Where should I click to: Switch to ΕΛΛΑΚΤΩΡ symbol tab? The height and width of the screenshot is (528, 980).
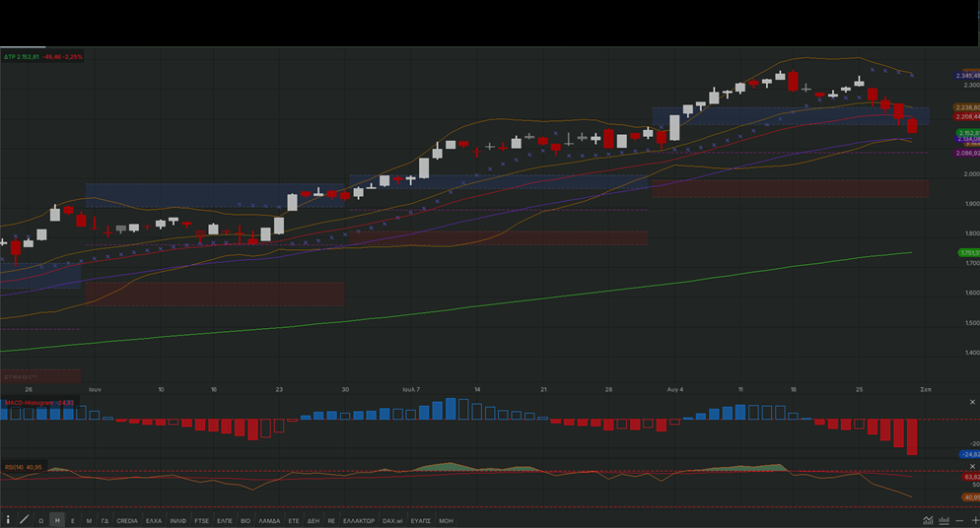click(359, 520)
